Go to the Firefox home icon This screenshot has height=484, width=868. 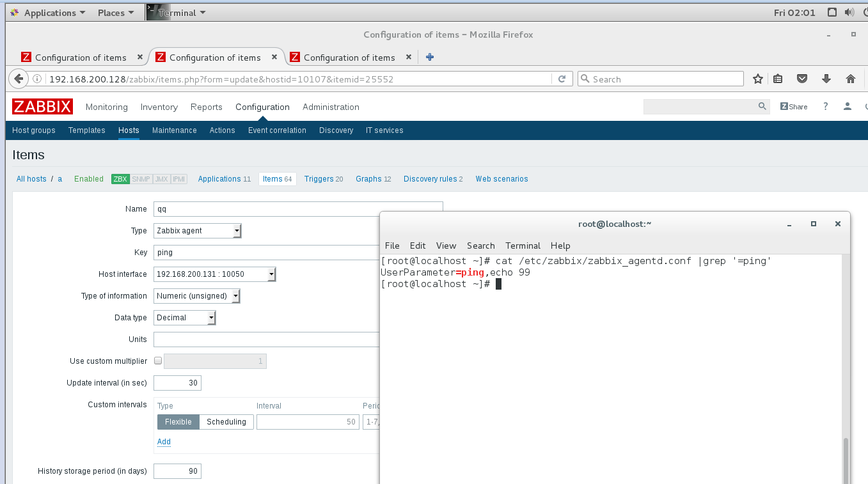coord(850,79)
